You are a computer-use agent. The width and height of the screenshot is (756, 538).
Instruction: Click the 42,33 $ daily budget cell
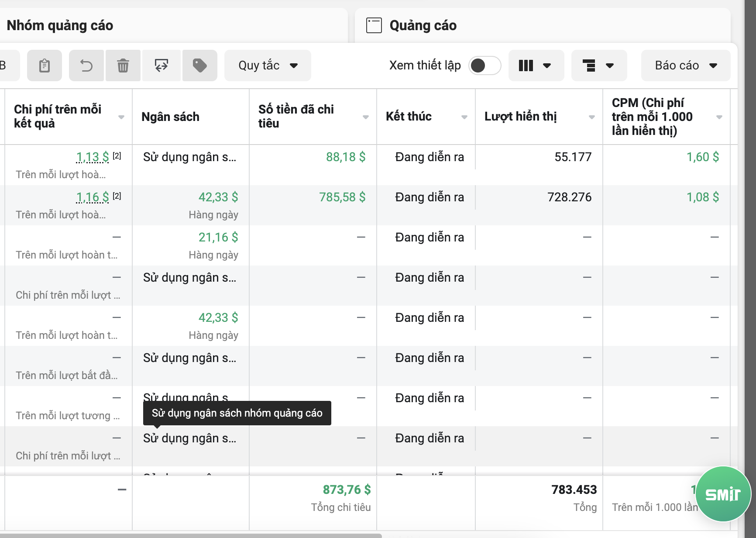click(218, 197)
